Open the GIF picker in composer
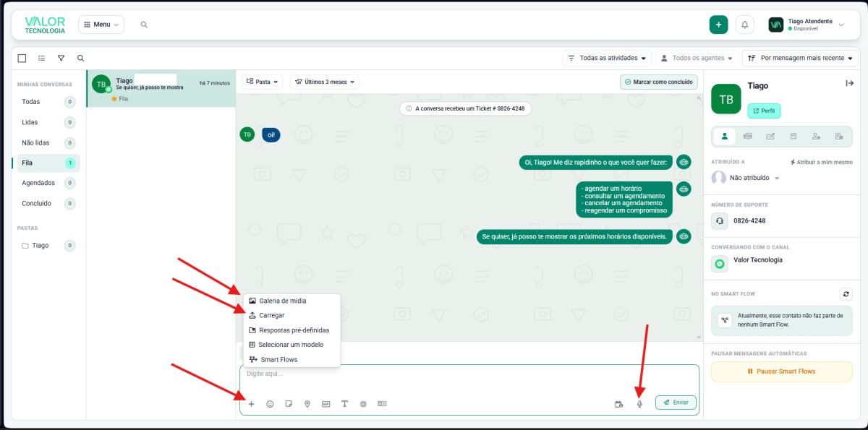The width and height of the screenshot is (868, 430). coord(326,404)
